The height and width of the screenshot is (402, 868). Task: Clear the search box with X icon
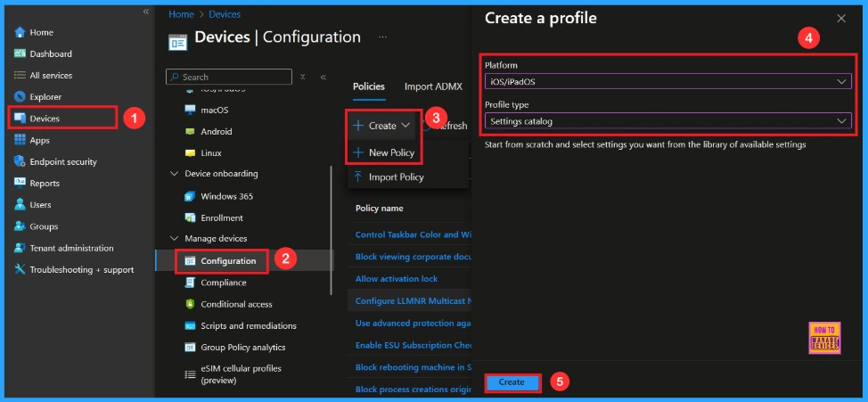point(302,77)
